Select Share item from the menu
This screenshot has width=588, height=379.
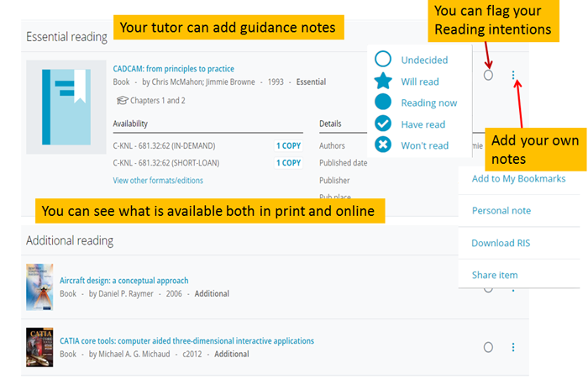[495, 275]
